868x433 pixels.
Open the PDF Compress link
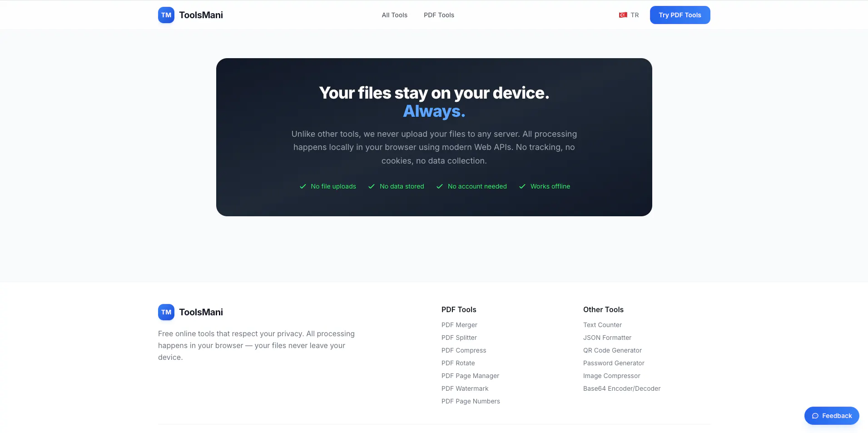pyautogui.click(x=464, y=350)
